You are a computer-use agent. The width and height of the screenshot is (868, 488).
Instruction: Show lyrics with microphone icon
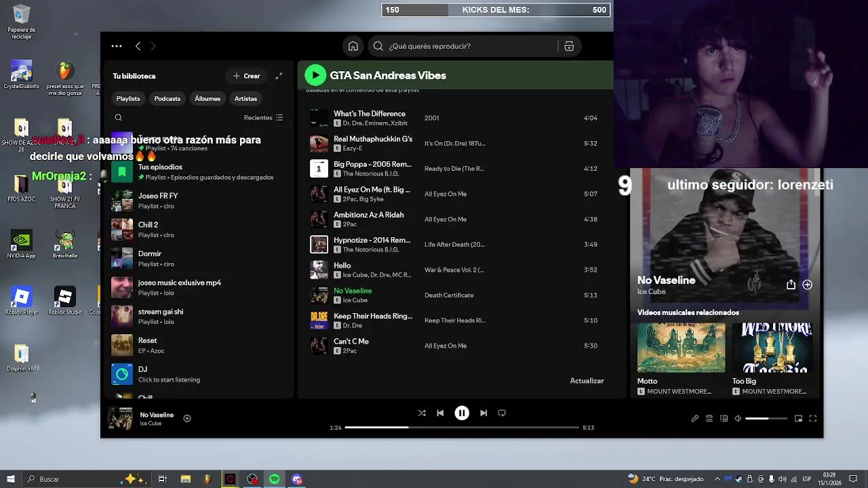(x=695, y=419)
